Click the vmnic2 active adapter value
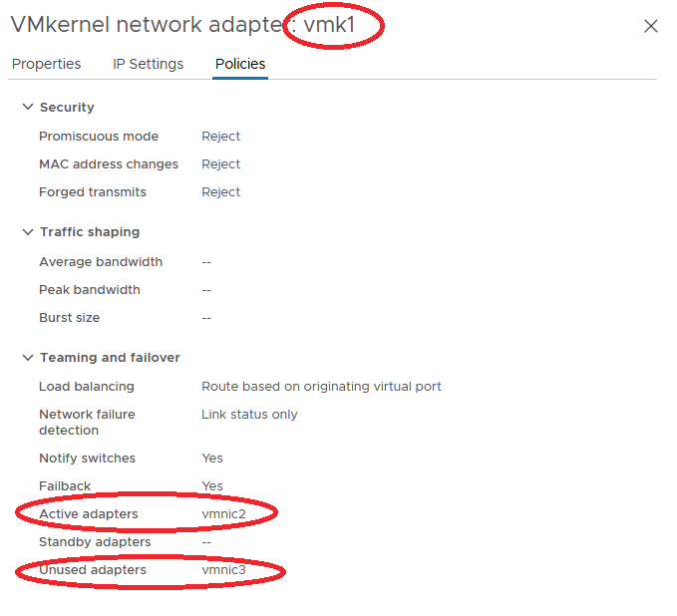 (x=223, y=514)
